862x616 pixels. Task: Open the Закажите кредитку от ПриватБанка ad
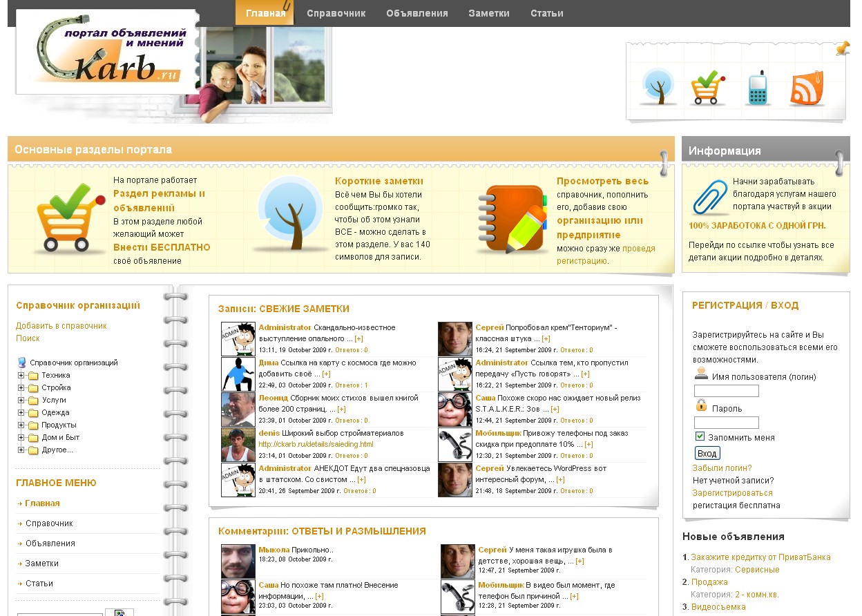pyautogui.click(x=760, y=557)
